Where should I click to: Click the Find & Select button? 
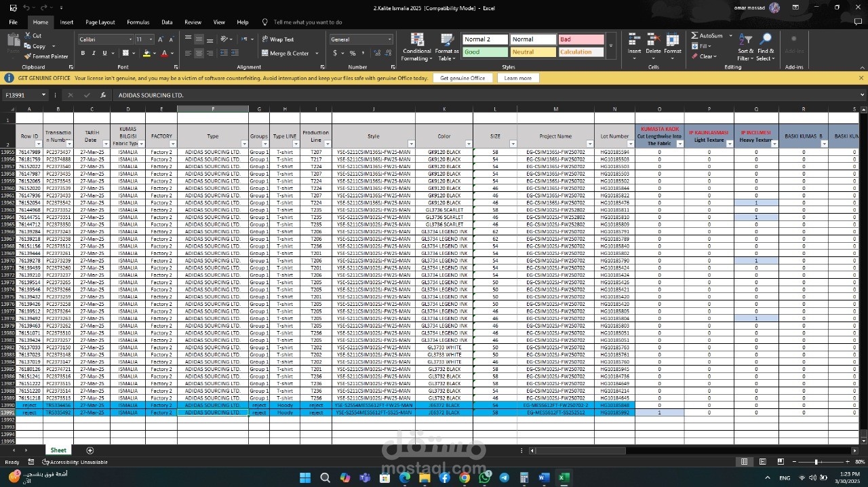pyautogui.click(x=766, y=46)
